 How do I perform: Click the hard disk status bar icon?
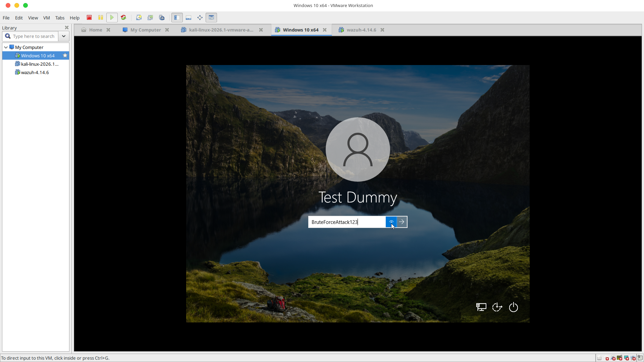click(x=599, y=358)
